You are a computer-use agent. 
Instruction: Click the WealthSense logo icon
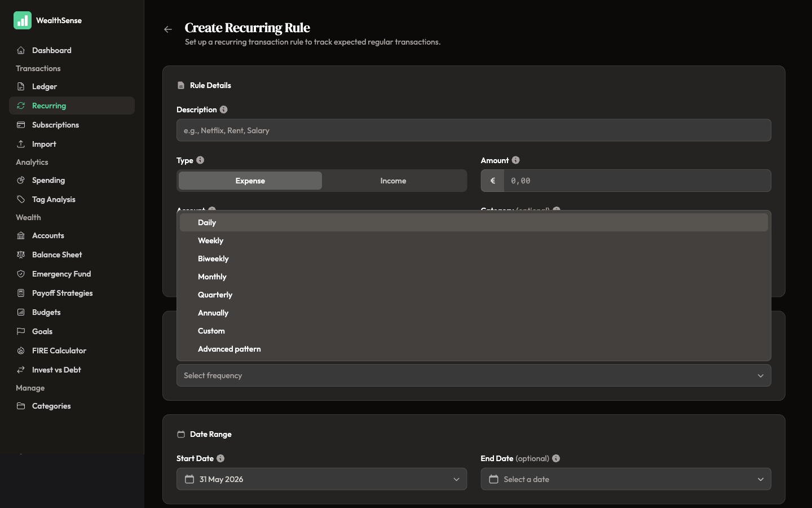(x=23, y=20)
